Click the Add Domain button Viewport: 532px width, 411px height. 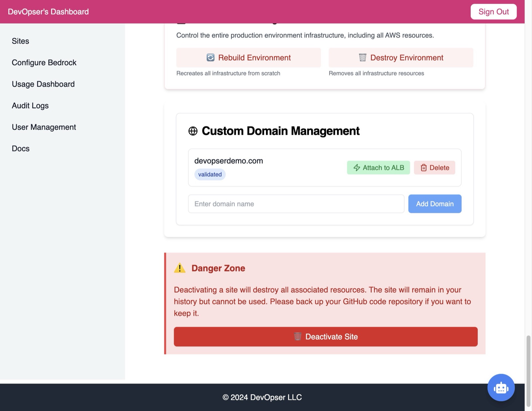point(435,204)
